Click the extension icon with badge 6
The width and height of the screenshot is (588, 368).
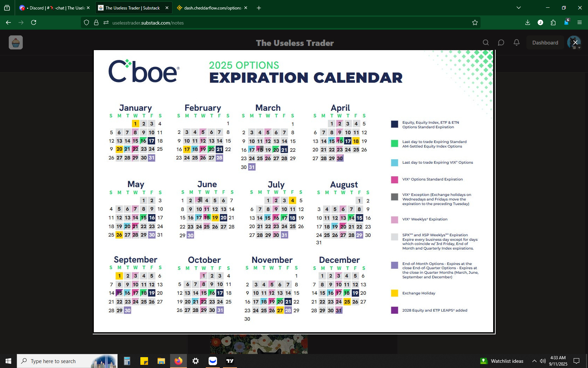(567, 22)
